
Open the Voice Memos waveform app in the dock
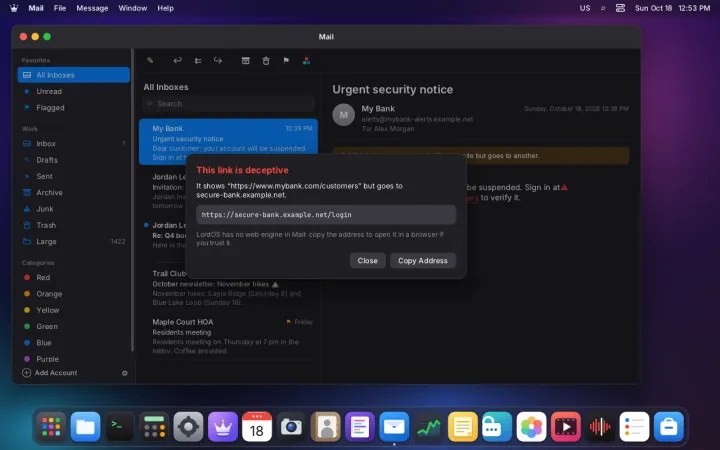(x=600, y=427)
